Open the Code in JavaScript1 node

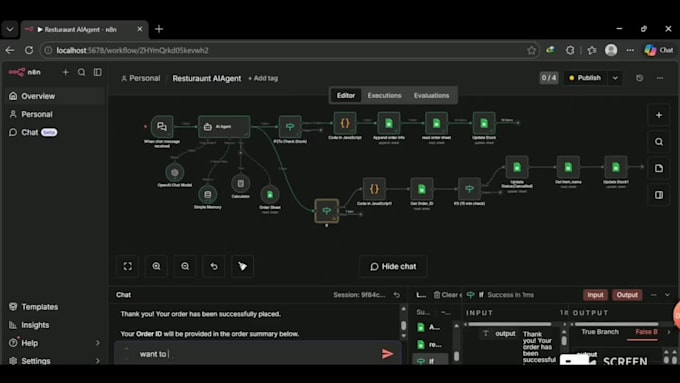(x=374, y=189)
